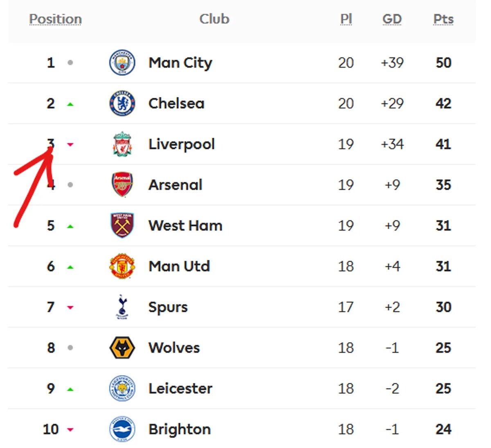
Task: Click Man City's 50 points value
Action: click(444, 63)
